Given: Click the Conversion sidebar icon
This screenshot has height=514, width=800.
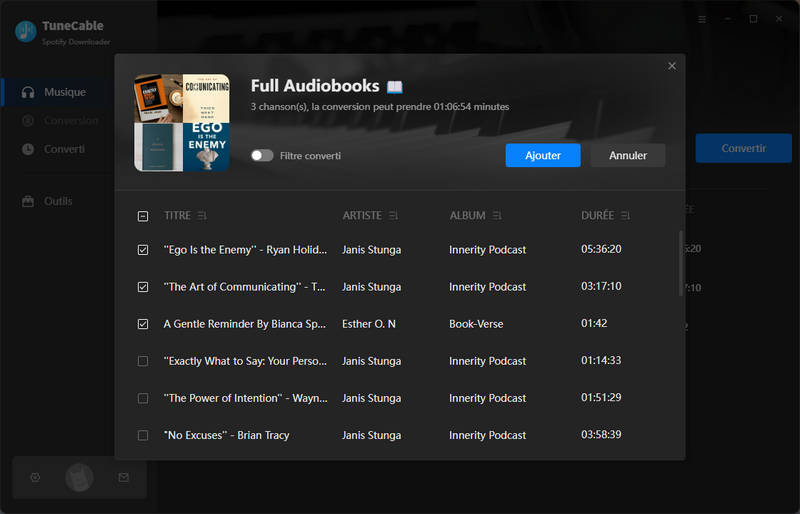Looking at the screenshot, I should (x=28, y=120).
